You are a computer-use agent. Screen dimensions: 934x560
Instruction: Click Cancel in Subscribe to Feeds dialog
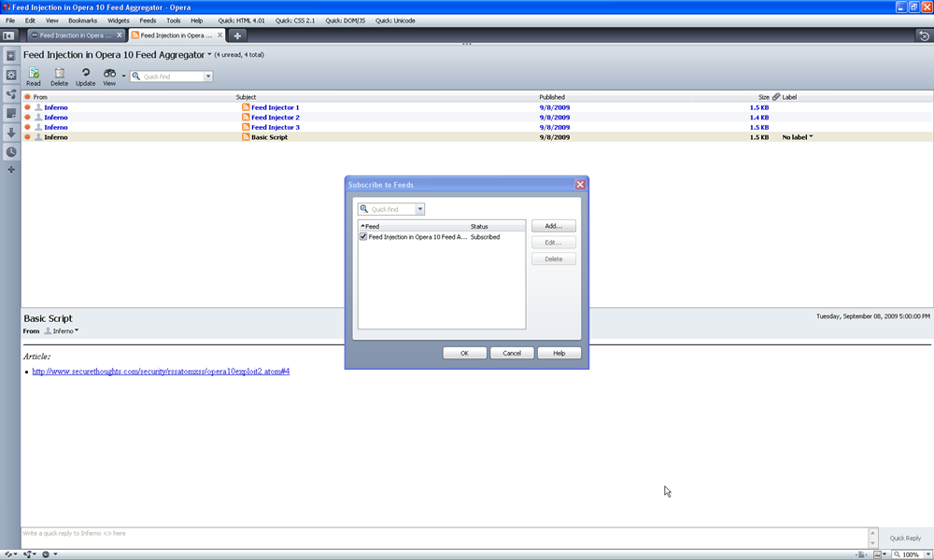512,353
